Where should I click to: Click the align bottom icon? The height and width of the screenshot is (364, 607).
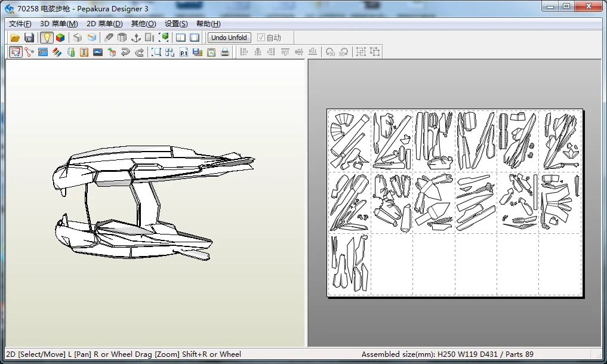point(313,52)
